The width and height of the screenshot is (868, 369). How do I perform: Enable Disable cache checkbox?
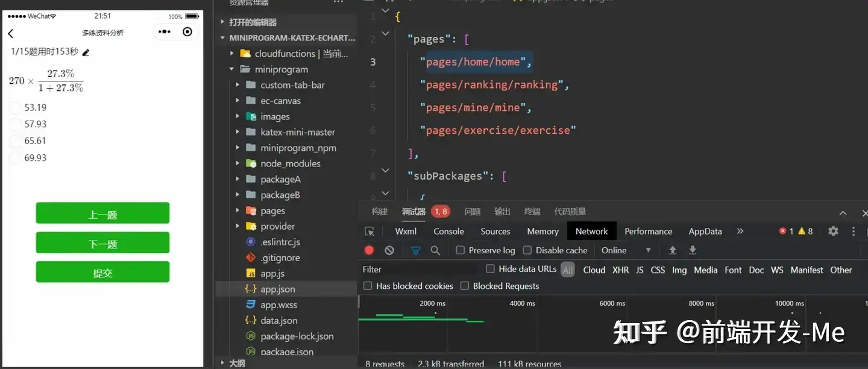(527, 250)
